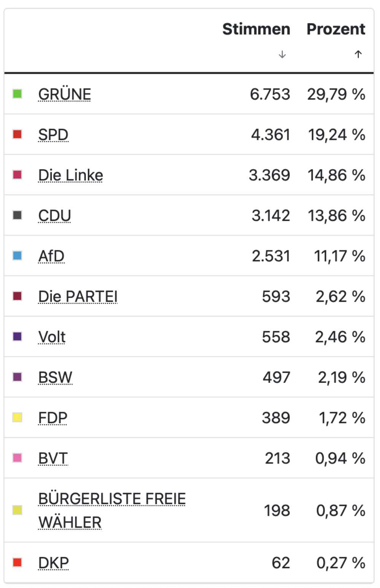Viewport: 380px width, 588px height.
Task: Select the AfD party link
Action: pyautogui.click(x=51, y=256)
